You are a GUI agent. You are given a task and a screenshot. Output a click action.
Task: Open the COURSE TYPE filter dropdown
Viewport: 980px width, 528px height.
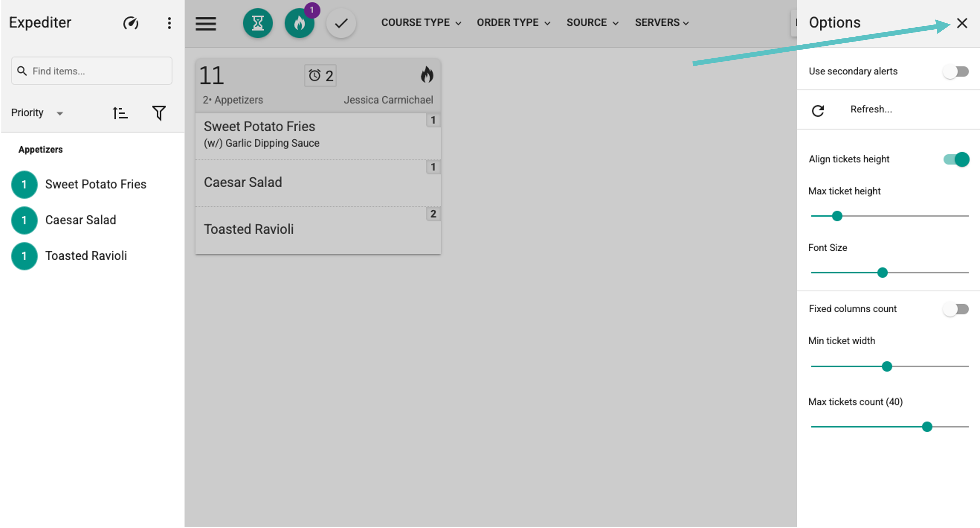coord(421,23)
